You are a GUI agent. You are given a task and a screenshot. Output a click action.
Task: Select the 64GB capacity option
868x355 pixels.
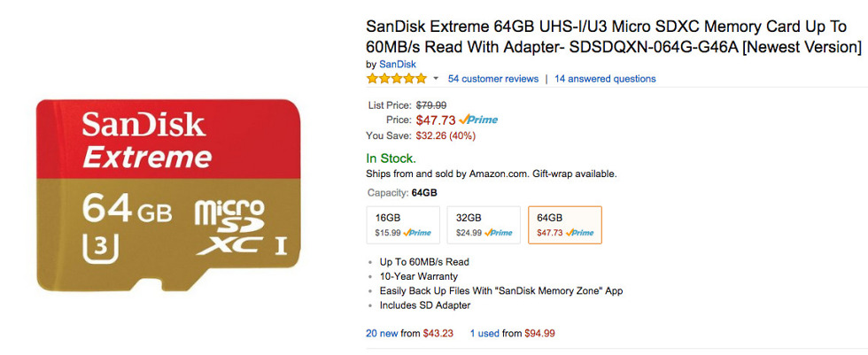[x=565, y=225]
